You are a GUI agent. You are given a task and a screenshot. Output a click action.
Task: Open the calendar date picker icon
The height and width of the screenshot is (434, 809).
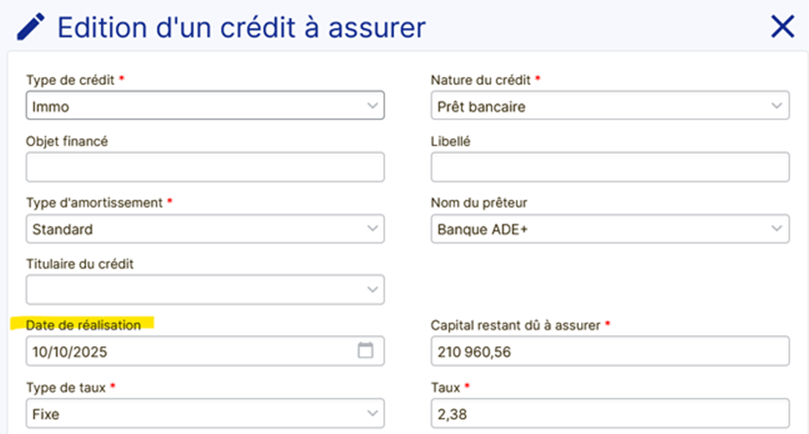click(x=365, y=350)
